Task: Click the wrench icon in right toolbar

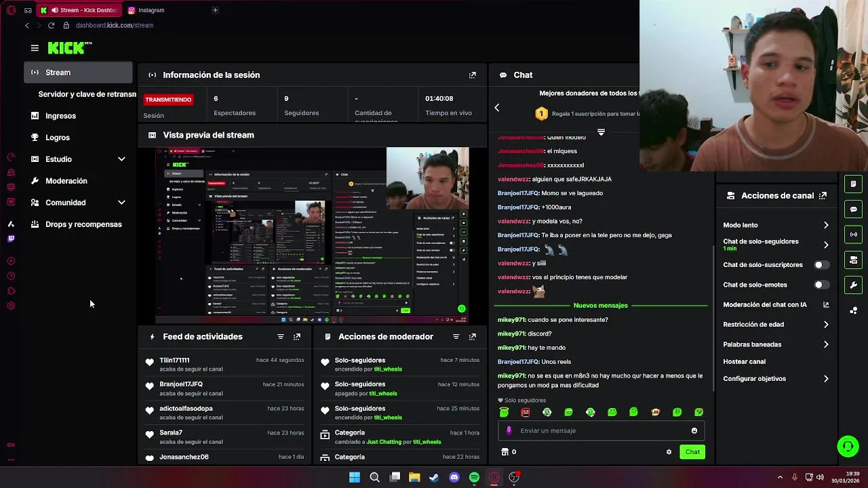Action: [x=854, y=285]
